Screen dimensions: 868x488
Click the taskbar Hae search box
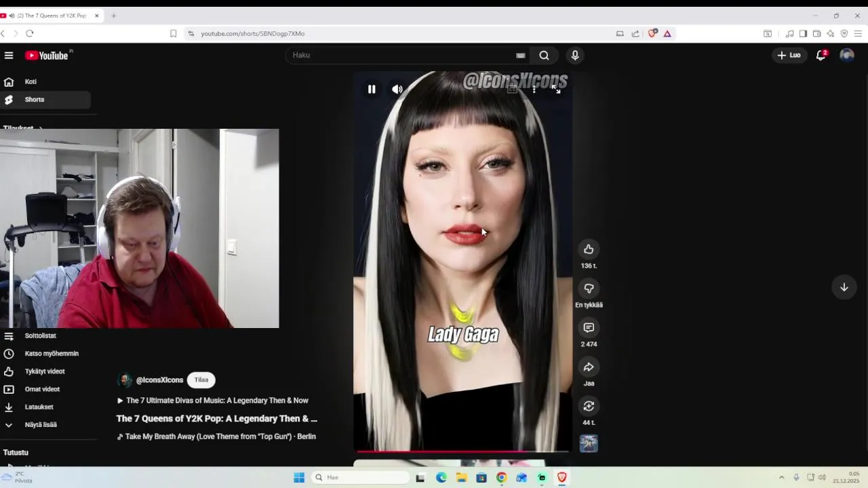pyautogui.click(x=361, y=477)
